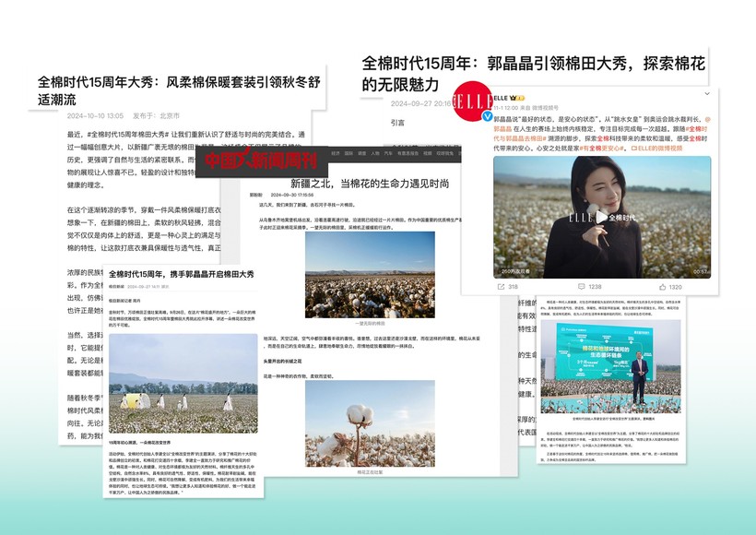The width and height of the screenshot is (756, 535).
Task: Play the ELLE Weibo video
Action: [x=601, y=217]
